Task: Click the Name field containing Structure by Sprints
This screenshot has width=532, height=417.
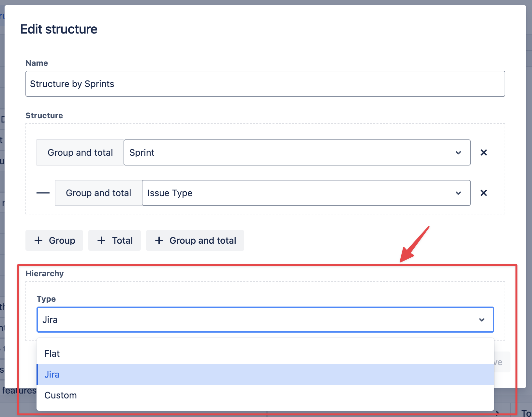Action: [265, 84]
